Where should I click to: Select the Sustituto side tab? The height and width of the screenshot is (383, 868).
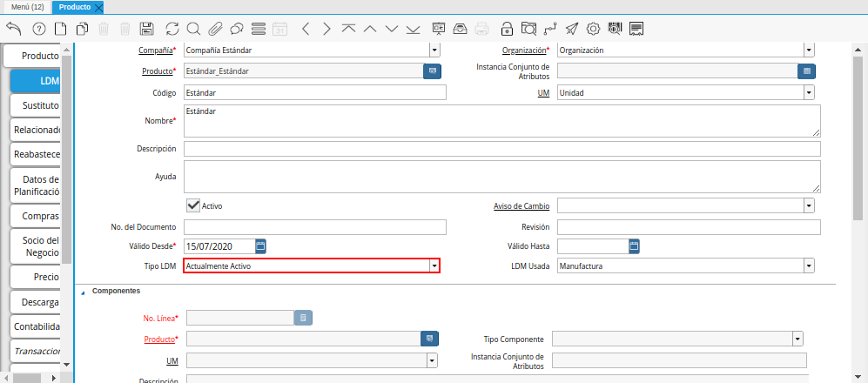(x=36, y=105)
